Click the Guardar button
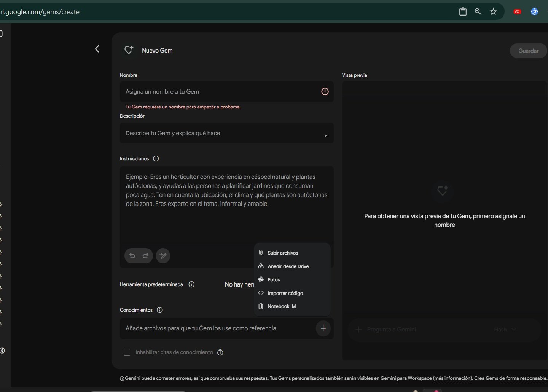The height and width of the screenshot is (392, 548). click(529, 51)
